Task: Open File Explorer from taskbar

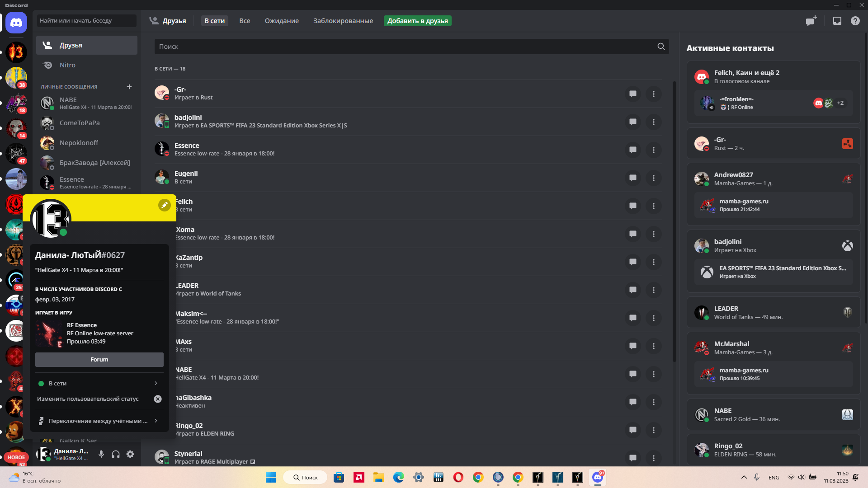Action: pos(378,477)
